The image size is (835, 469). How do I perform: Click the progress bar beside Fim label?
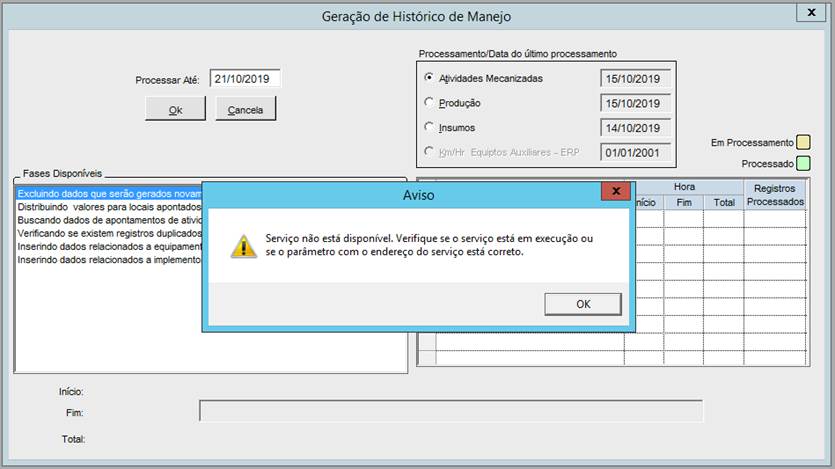pos(451,411)
